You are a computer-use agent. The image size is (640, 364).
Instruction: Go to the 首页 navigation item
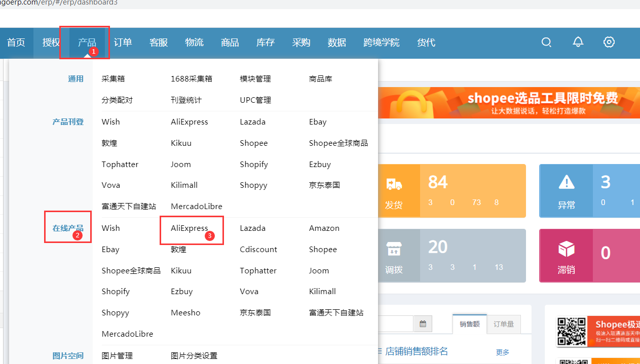[x=16, y=43]
